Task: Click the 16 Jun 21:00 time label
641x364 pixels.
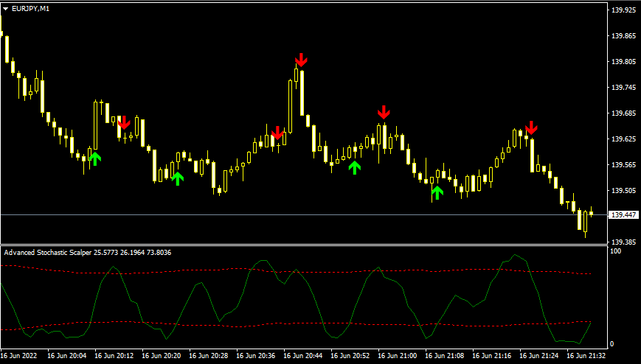Action: [x=397, y=355]
